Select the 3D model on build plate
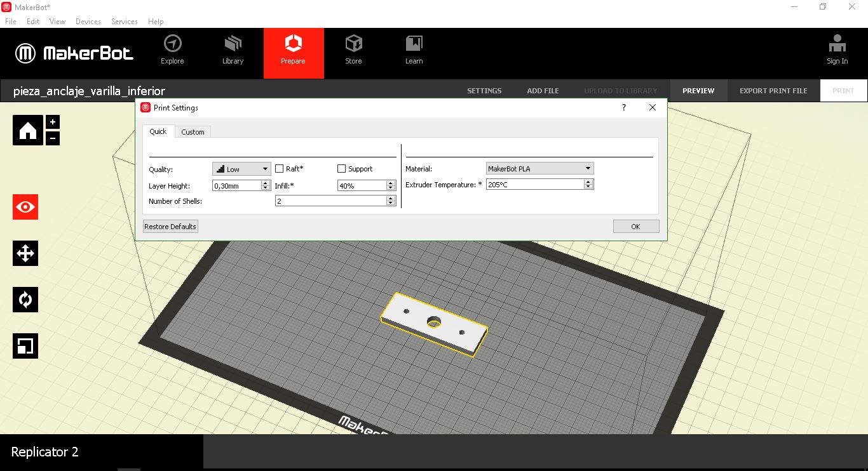Image resolution: width=868 pixels, height=471 pixels. tap(433, 324)
